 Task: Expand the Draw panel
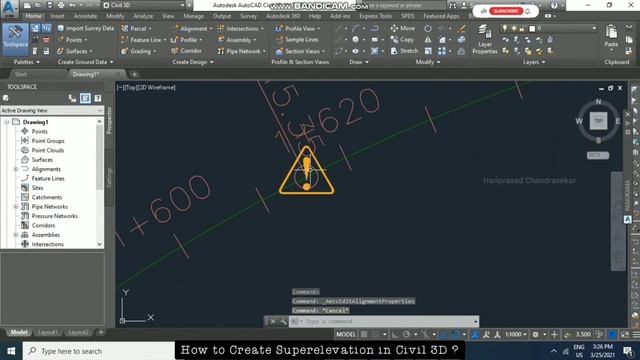pyautogui.click(x=359, y=62)
